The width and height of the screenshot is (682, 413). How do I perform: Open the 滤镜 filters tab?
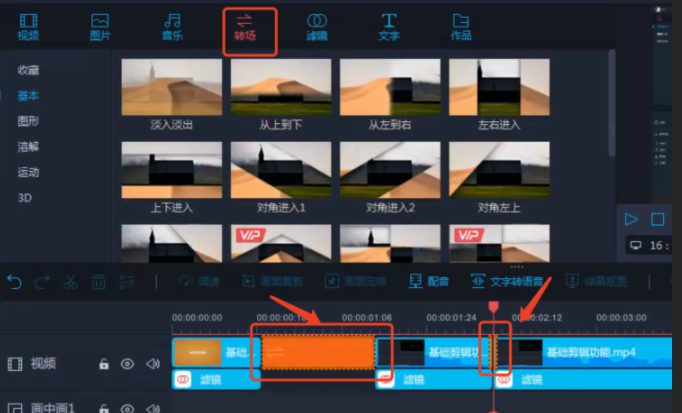(x=316, y=27)
